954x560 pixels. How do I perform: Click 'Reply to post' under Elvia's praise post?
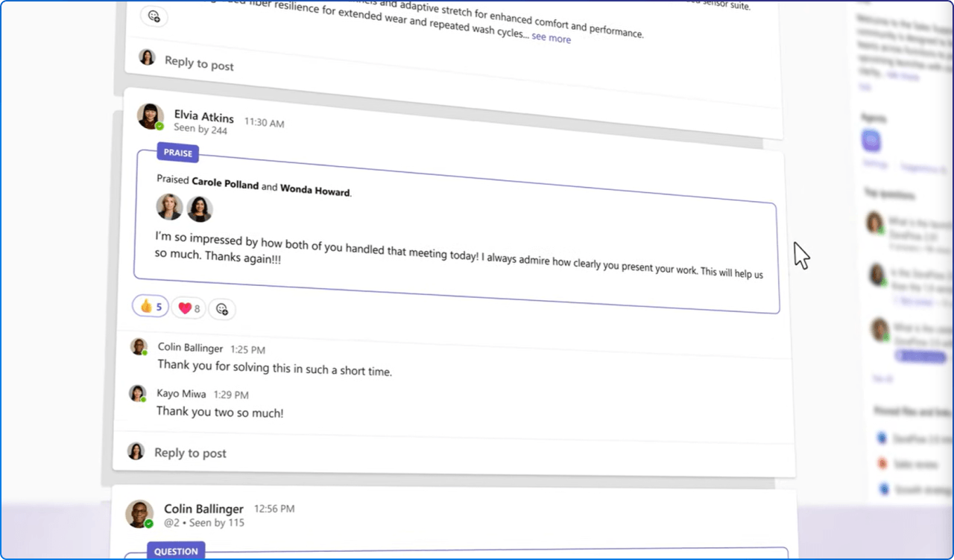point(190,453)
